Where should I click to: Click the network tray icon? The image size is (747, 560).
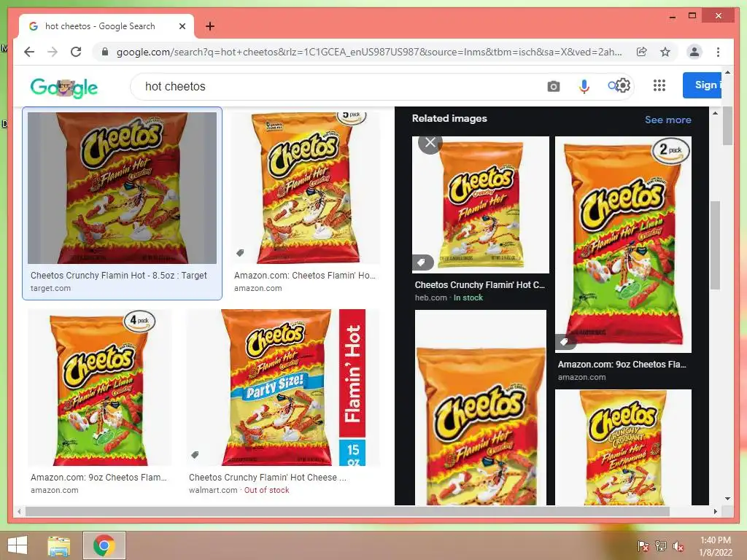[661, 546]
